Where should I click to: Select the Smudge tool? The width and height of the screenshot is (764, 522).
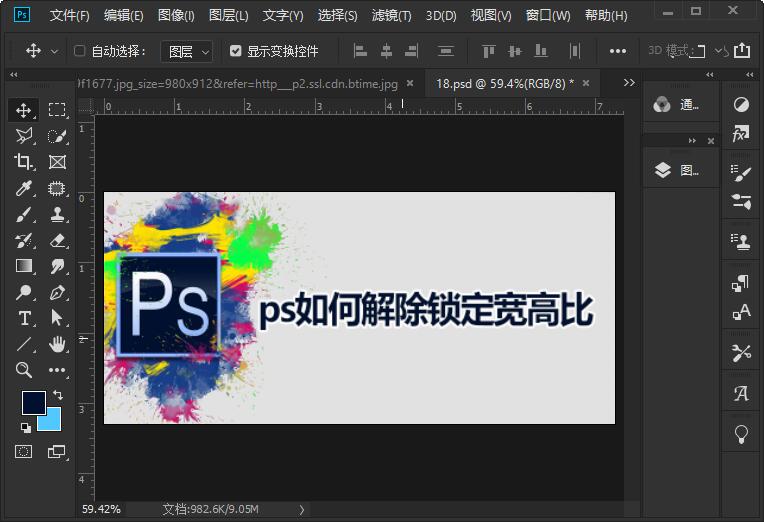(57, 266)
